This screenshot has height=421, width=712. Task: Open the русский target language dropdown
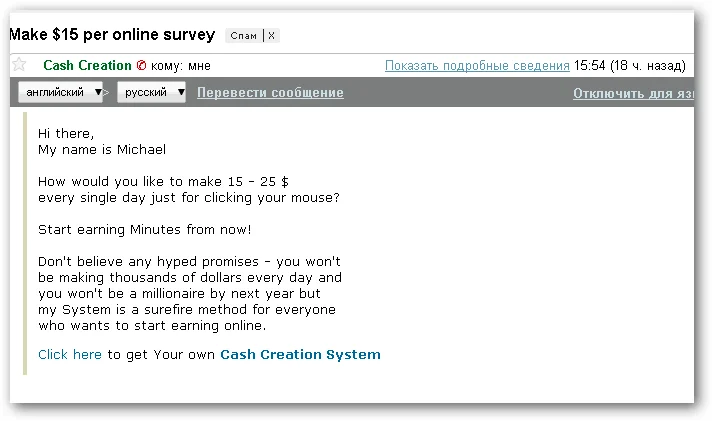tap(152, 92)
